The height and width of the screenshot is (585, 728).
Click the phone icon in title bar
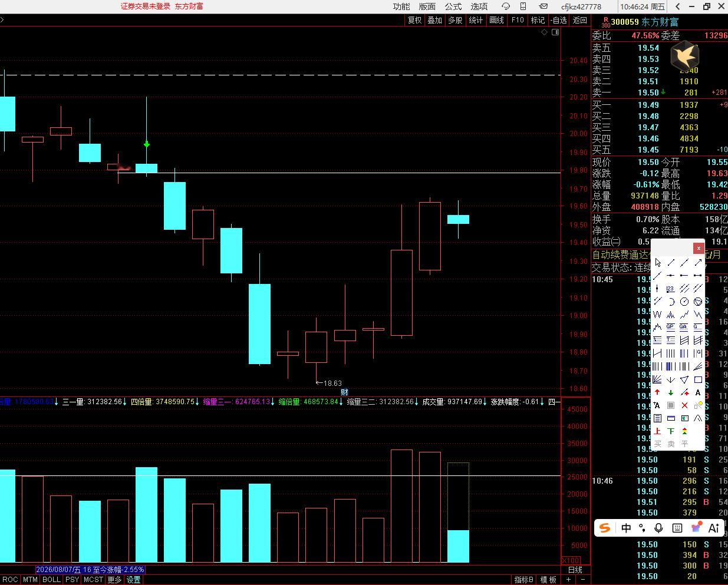click(523, 6)
